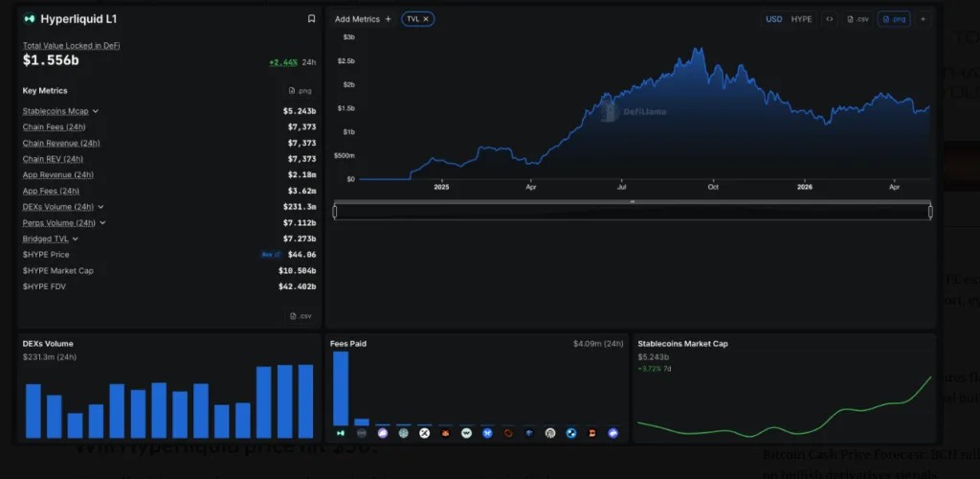Click the $7.112b Perps Volume value
Image resolution: width=980 pixels, height=479 pixels.
pos(300,222)
